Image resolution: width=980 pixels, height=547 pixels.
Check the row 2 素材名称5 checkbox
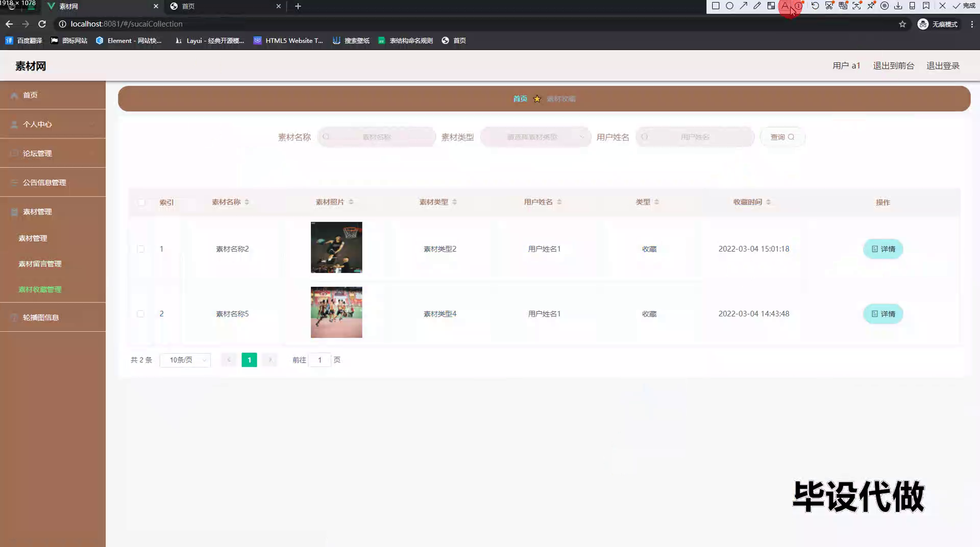[140, 314]
